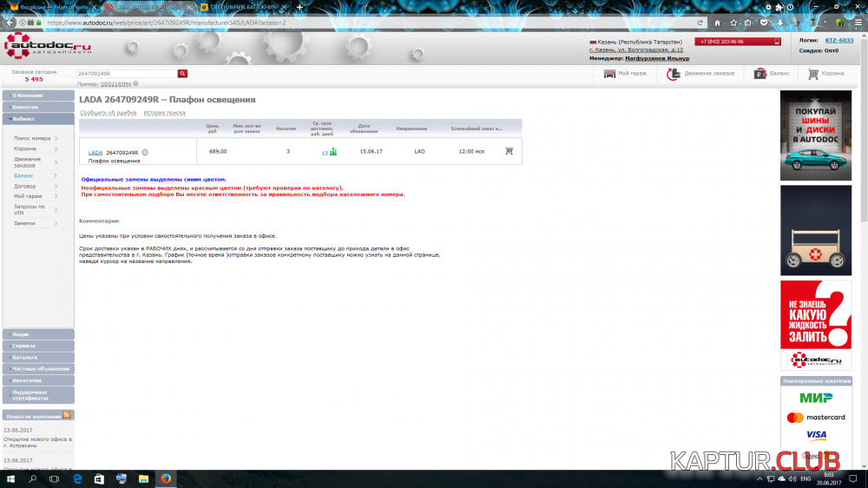Click the info icon next to 264709249R
The image size is (868, 488).
point(145,152)
